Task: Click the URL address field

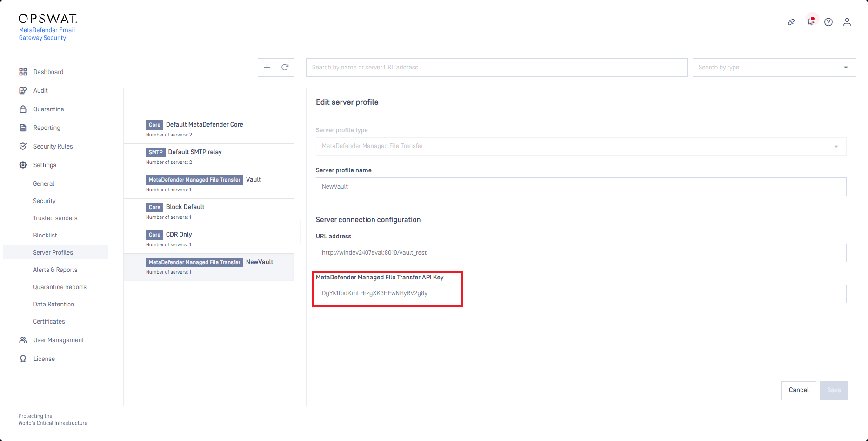Action: point(581,253)
